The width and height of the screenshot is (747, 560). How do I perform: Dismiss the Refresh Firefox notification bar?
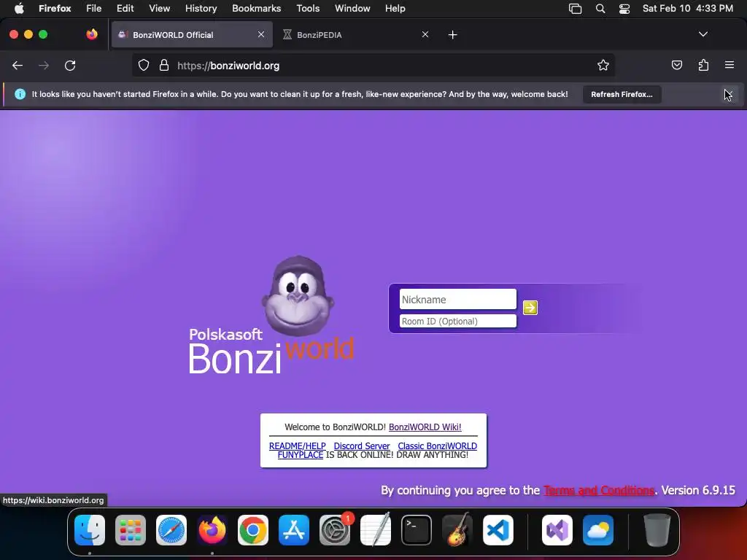pos(729,94)
